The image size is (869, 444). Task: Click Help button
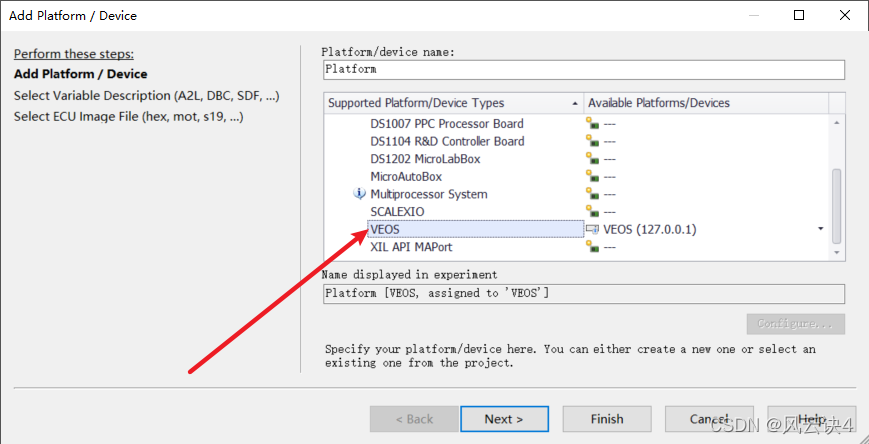811,419
